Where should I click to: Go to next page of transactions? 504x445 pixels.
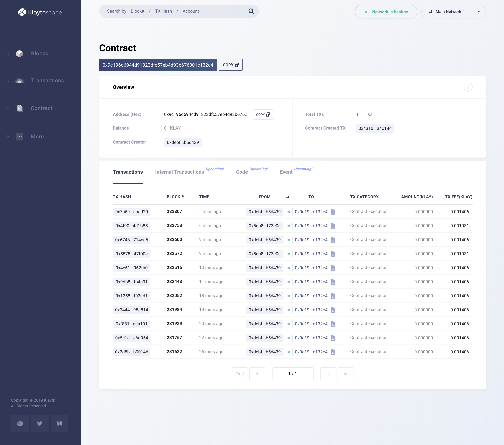pyautogui.click(x=328, y=374)
